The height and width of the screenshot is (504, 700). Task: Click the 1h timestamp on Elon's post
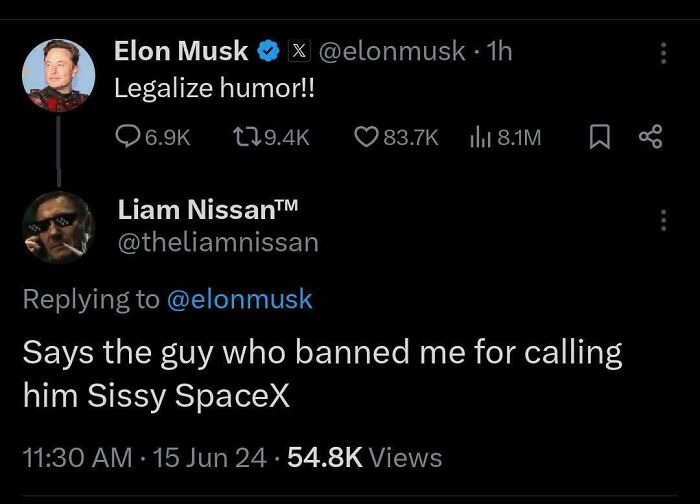tap(497, 51)
